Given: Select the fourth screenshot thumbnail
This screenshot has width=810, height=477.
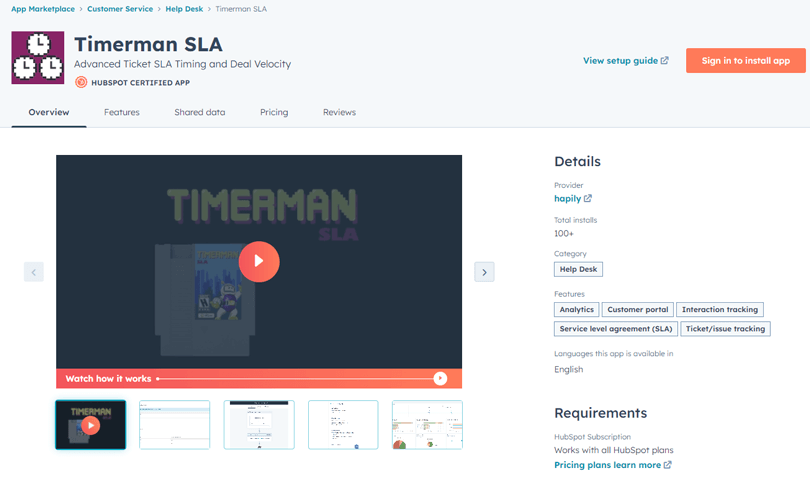Looking at the screenshot, I should pos(343,425).
